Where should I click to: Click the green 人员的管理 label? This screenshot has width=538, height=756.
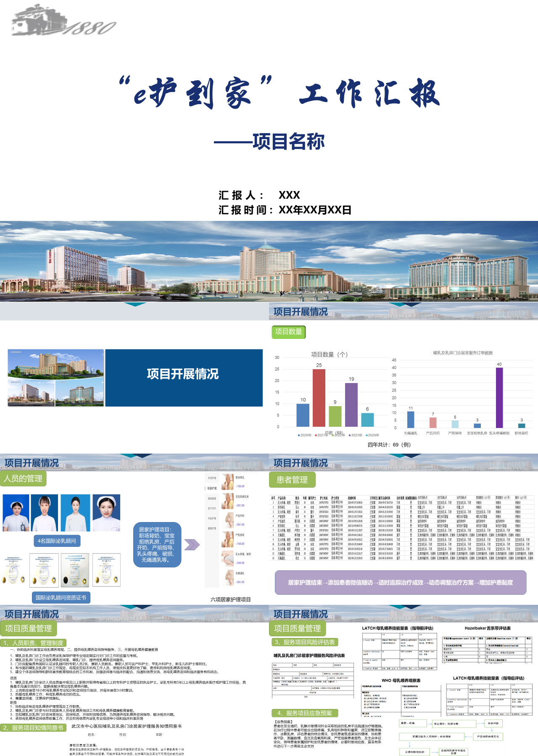(x=23, y=478)
